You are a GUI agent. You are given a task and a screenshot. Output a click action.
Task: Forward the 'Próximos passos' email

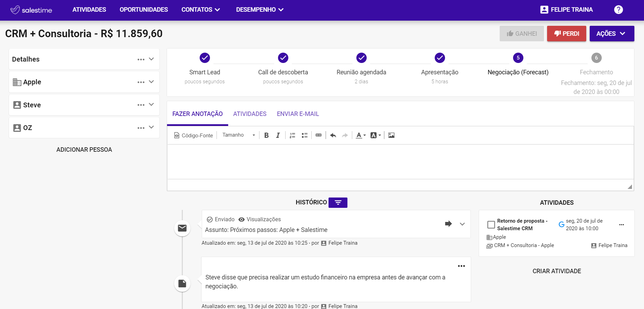448,224
